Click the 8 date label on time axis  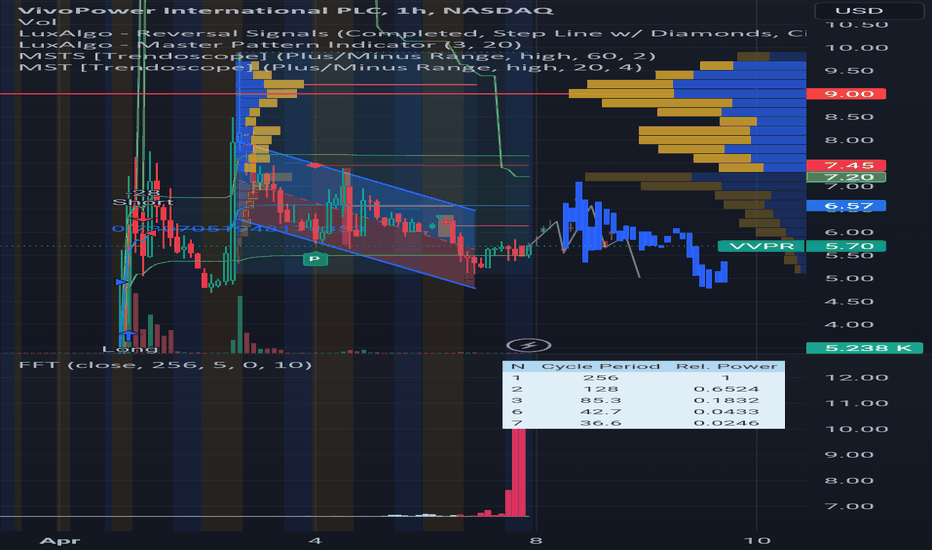(536, 540)
